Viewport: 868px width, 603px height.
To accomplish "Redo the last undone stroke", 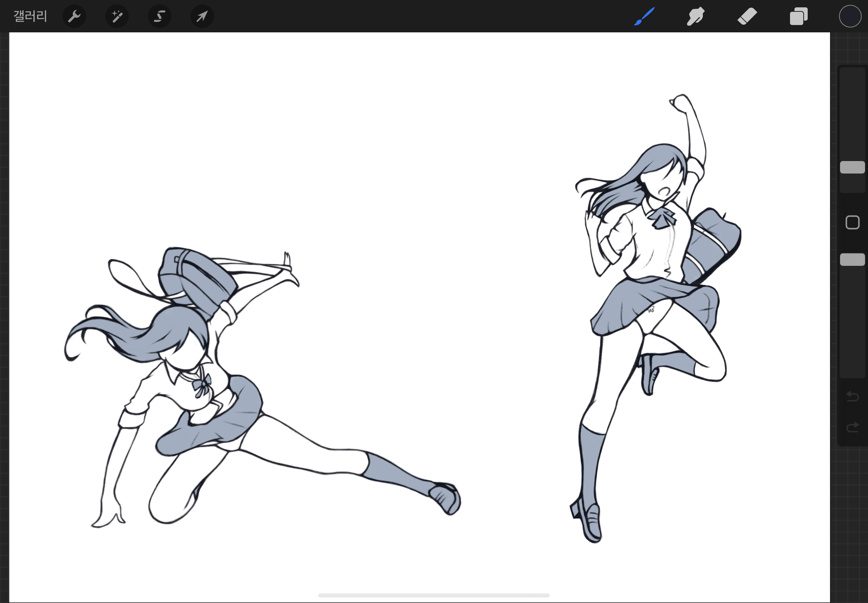I will [852, 427].
